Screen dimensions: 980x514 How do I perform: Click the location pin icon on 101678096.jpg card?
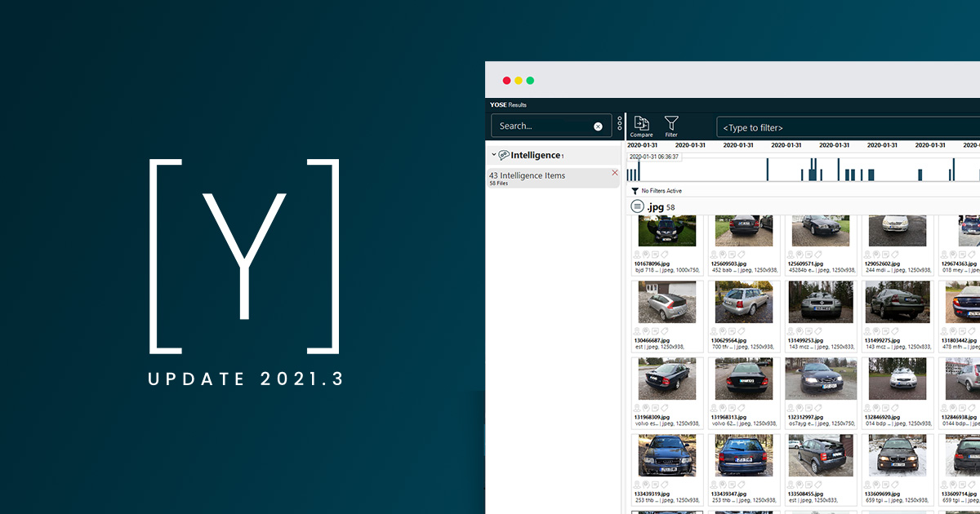coord(647,255)
